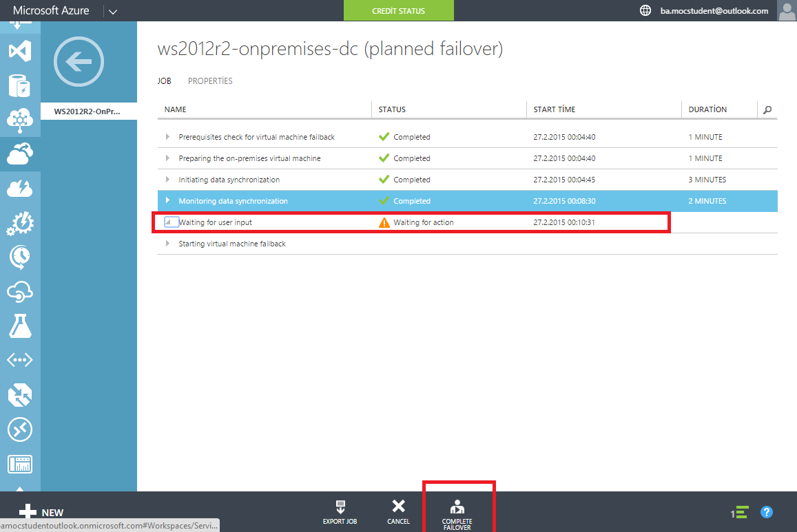The image size is (797, 532).
Task: Open Management Services sidebar icon
Action: click(x=20, y=464)
